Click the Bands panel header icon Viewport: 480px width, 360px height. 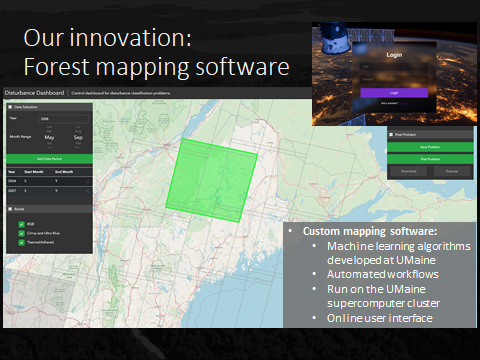click(x=10, y=209)
